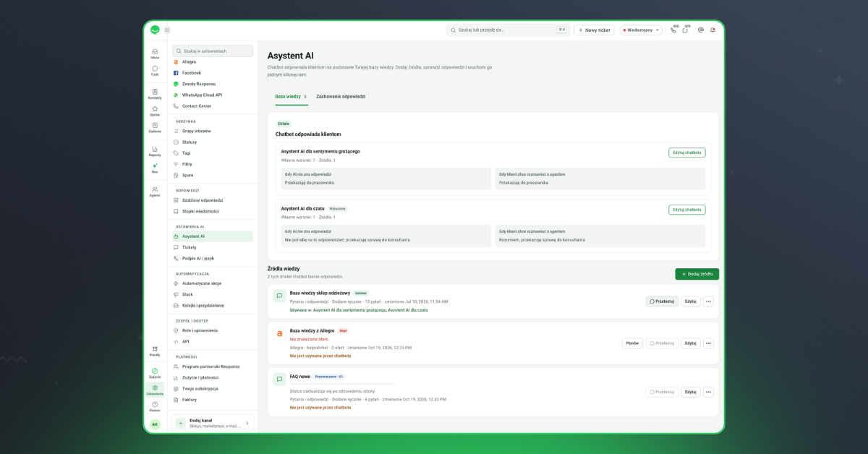Open Slack automation settings
This screenshot has width=868, height=454.
(213, 294)
